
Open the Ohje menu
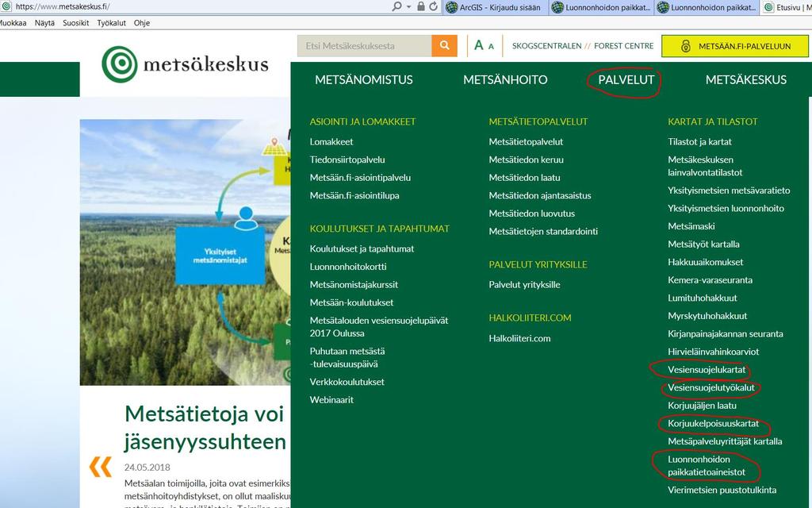pyautogui.click(x=141, y=23)
